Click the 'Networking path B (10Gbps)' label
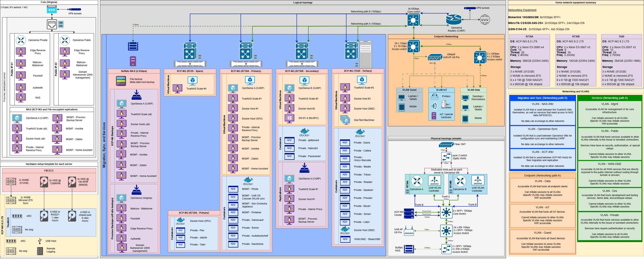 point(366,12)
